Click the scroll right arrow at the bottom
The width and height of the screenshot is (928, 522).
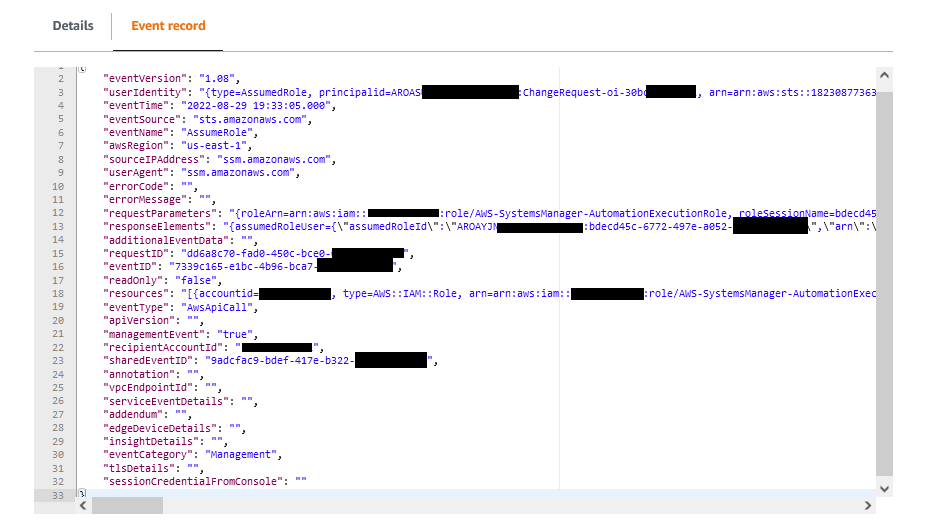tap(868, 505)
